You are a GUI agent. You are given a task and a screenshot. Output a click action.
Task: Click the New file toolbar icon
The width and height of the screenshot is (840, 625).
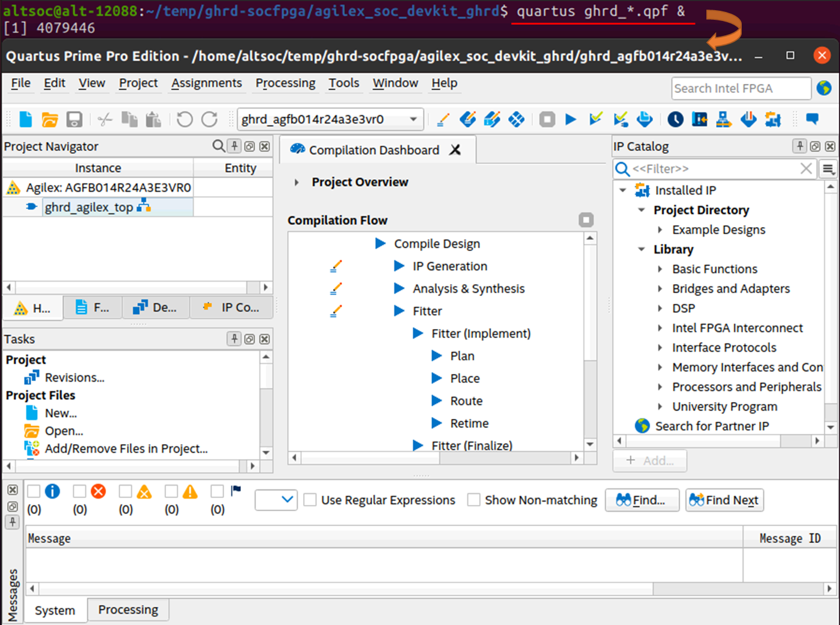26,119
